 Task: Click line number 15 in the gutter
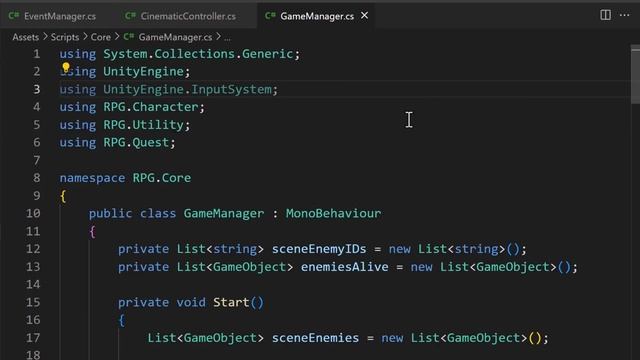(x=33, y=302)
